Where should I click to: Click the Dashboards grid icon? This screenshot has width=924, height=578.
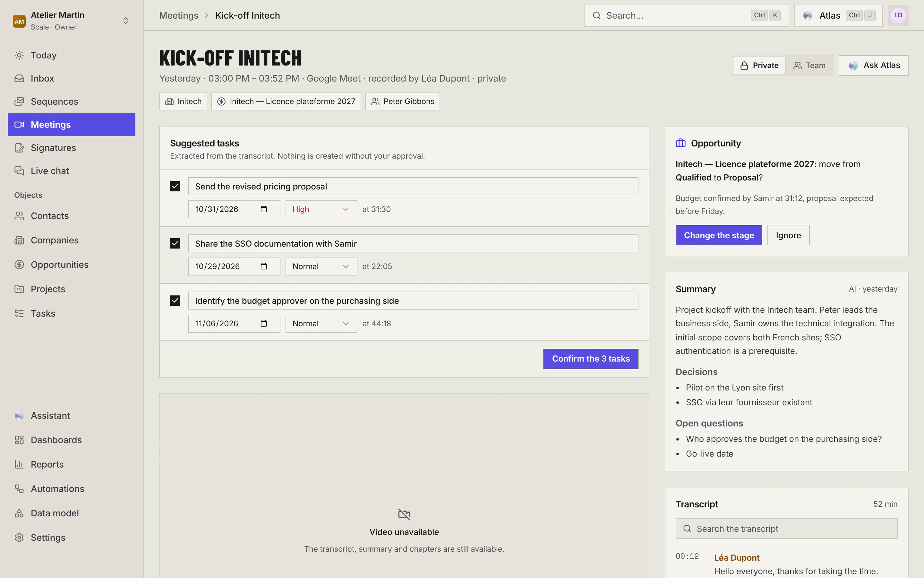pyautogui.click(x=19, y=440)
